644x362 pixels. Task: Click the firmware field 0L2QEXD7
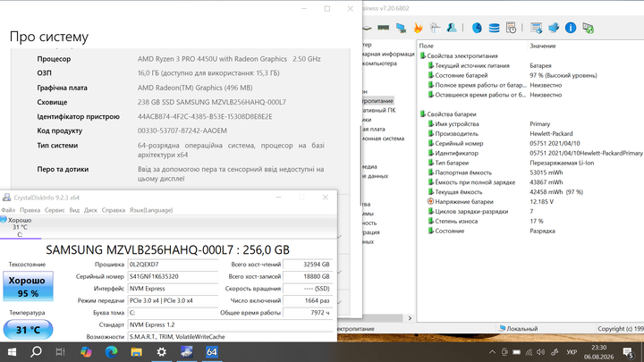tap(173, 265)
